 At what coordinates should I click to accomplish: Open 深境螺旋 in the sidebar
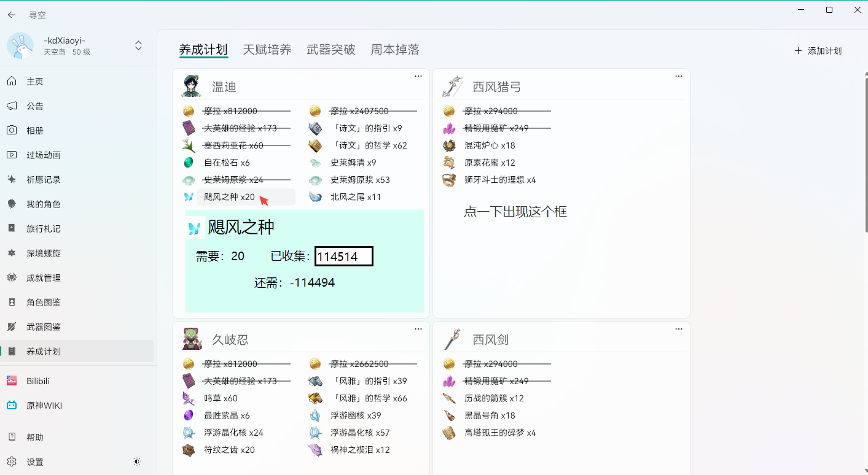click(x=77, y=253)
